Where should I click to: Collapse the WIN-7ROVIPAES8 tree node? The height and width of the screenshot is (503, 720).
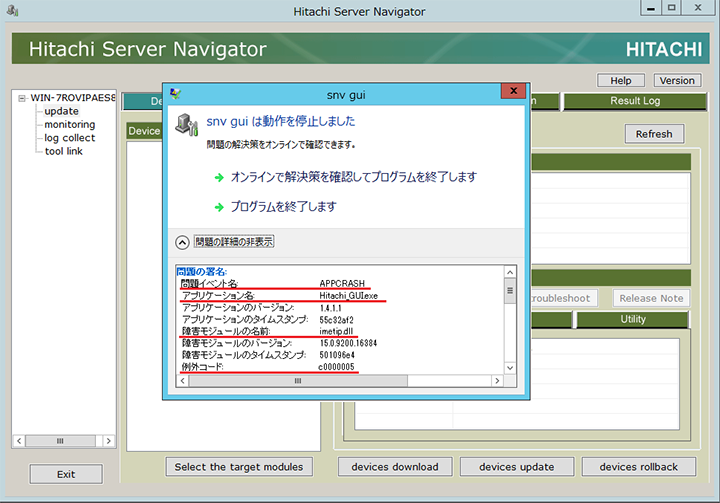coord(22,98)
